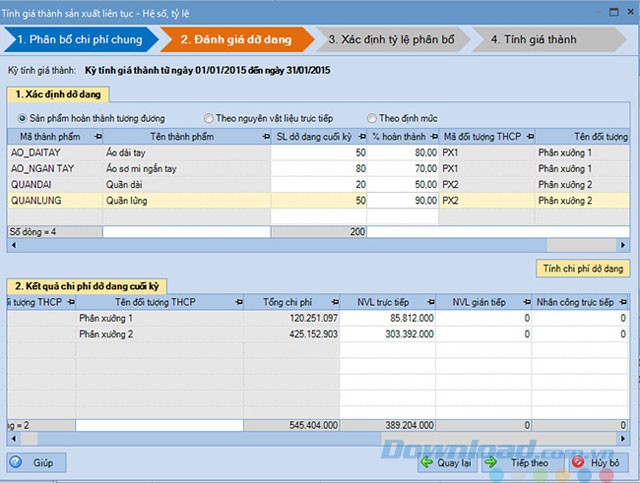
Task: Click the pin icon in 'Tên thành phẩm' header
Action: pos(263,136)
